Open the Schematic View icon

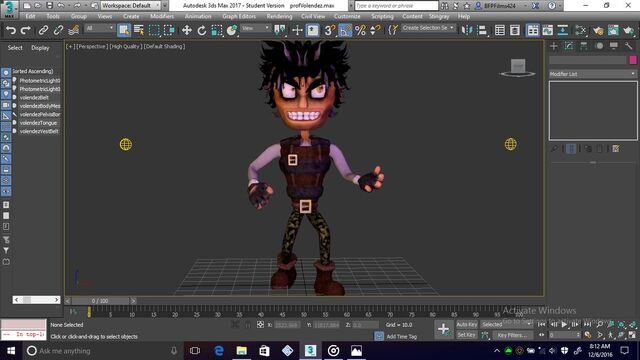[562, 30]
